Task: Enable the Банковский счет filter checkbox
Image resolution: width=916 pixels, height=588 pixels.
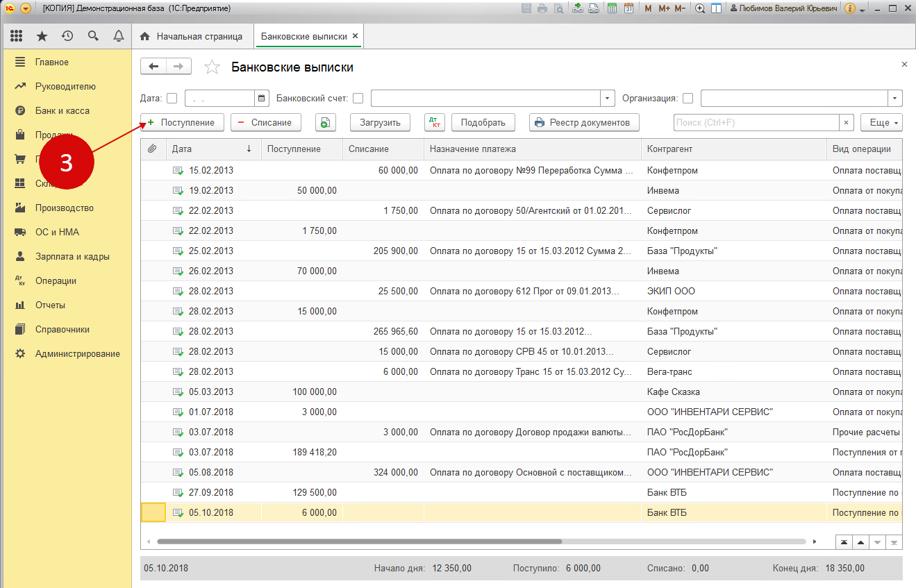Action: pyautogui.click(x=358, y=98)
